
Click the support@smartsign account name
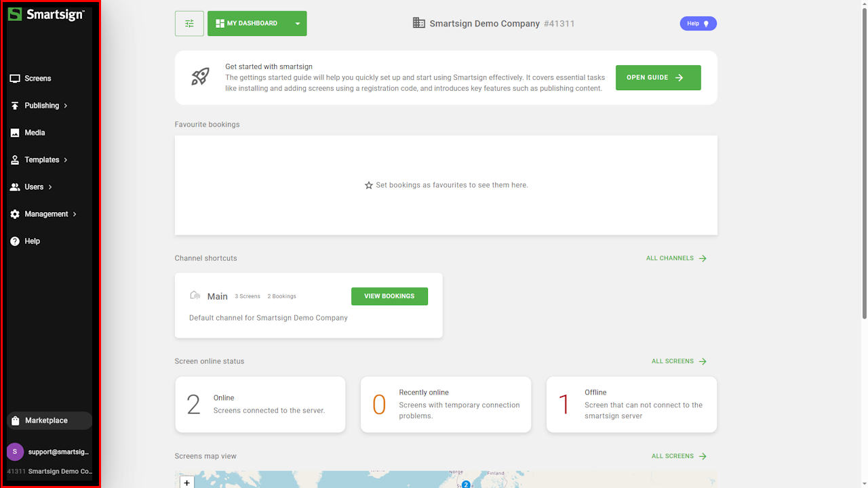[x=59, y=452]
